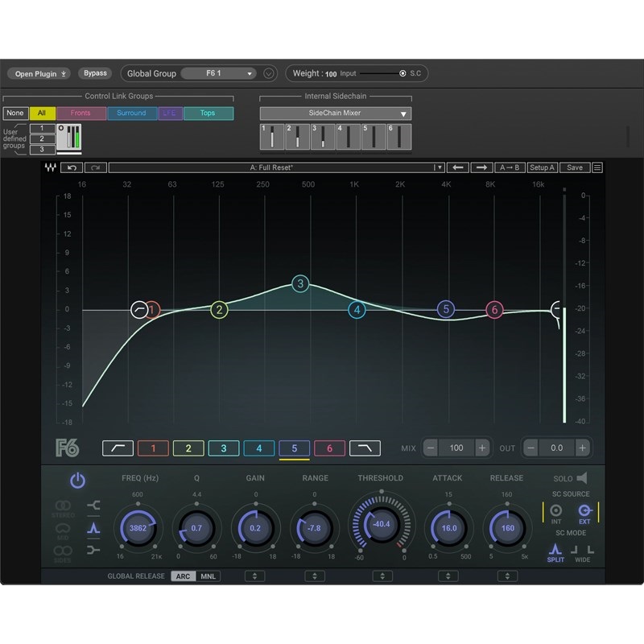Toggle the band power button
This screenshot has height=644, width=644.
coord(77,480)
